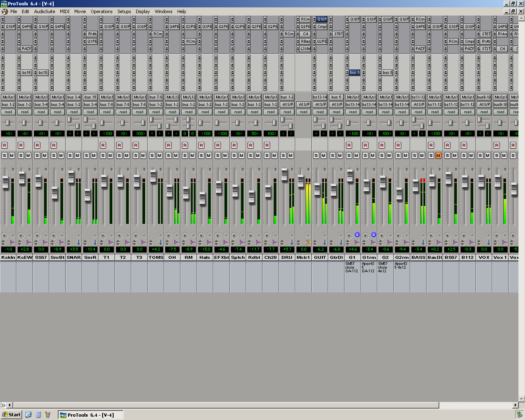Click the blue group 'a' indicator on G1
The width and height of the screenshot is (525, 420).
point(357,235)
